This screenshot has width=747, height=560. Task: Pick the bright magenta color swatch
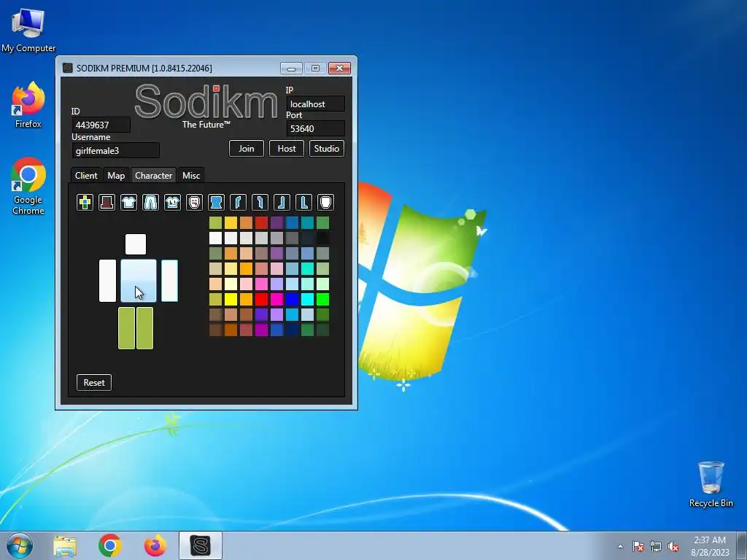click(276, 299)
